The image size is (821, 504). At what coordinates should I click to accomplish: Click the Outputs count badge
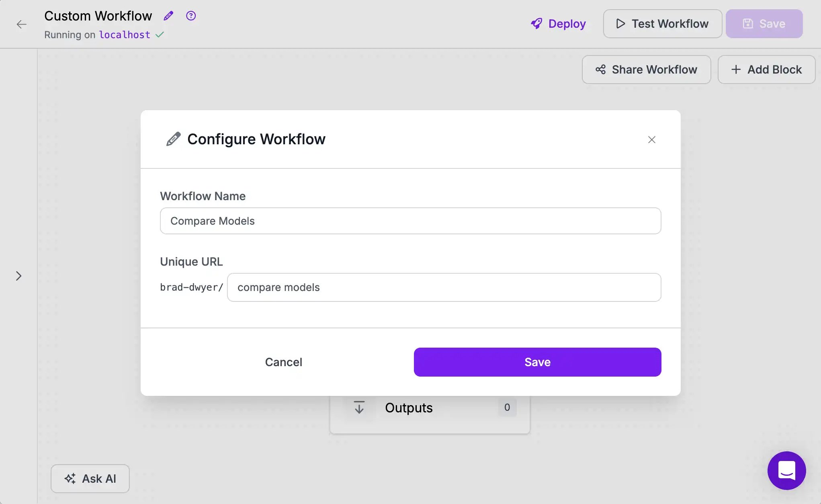(x=507, y=408)
